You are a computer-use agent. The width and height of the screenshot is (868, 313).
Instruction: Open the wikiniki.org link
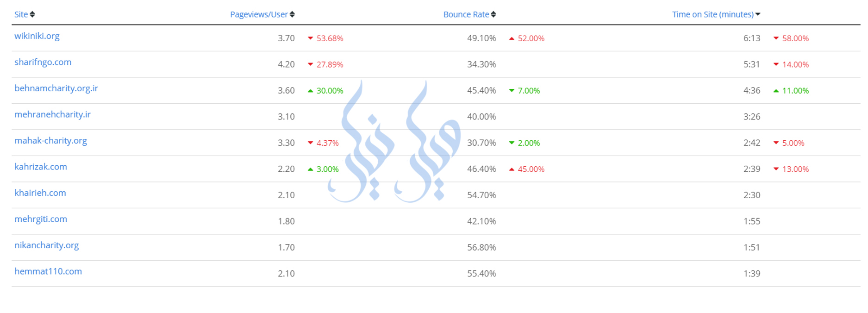pos(37,36)
